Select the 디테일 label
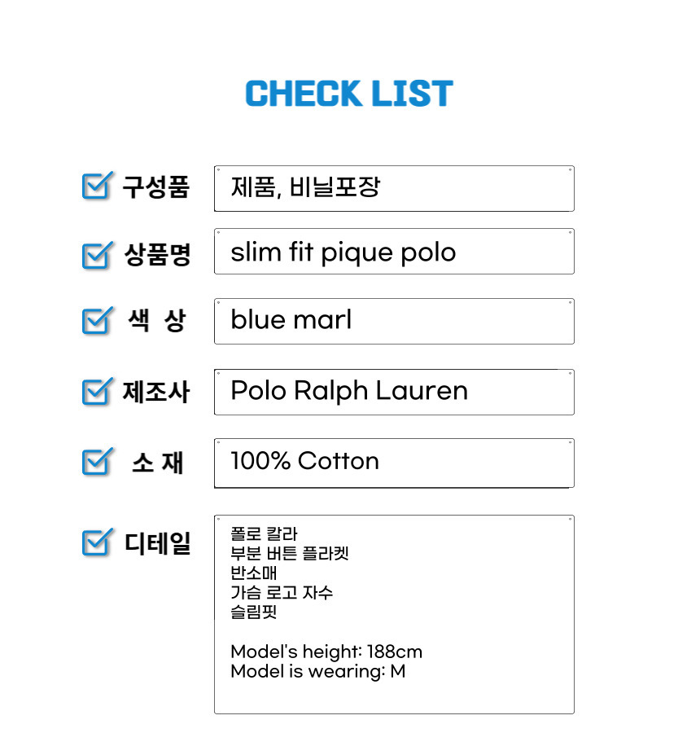The width and height of the screenshot is (700, 733). [157, 543]
